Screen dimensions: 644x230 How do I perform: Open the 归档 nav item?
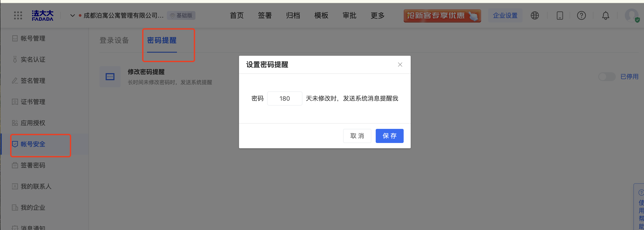(x=293, y=15)
